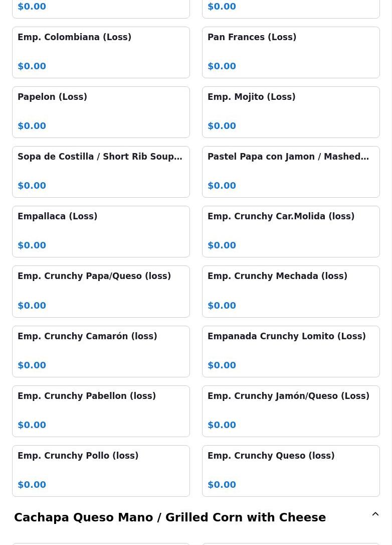Pick the Empallaca (Loss) card
The height and width of the screenshot is (545, 392).
click(x=101, y=232)
